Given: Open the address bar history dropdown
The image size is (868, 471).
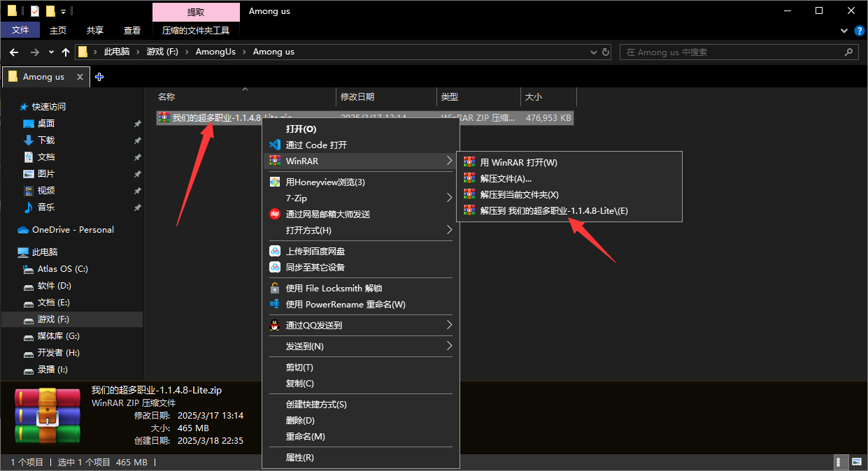Looking at the screenshot, I should [594, 52].
